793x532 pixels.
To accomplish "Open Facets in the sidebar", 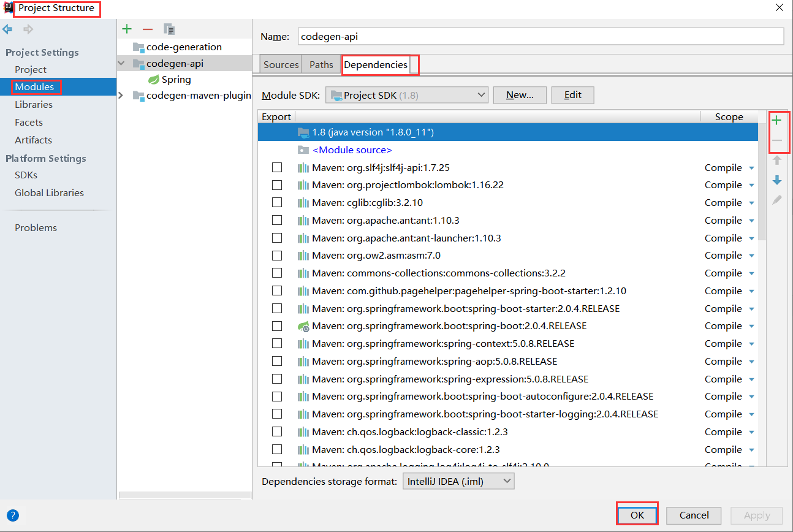I will (x=29, y=122).
